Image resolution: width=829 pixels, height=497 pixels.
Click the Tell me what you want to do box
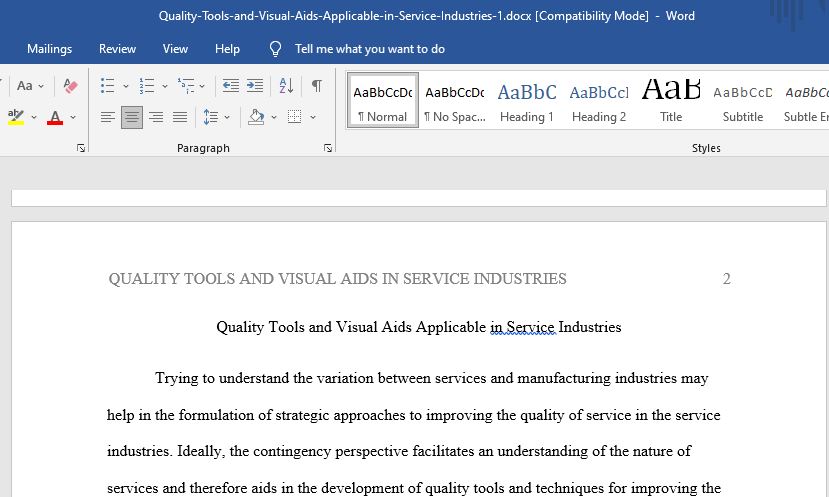click(370, 49)
